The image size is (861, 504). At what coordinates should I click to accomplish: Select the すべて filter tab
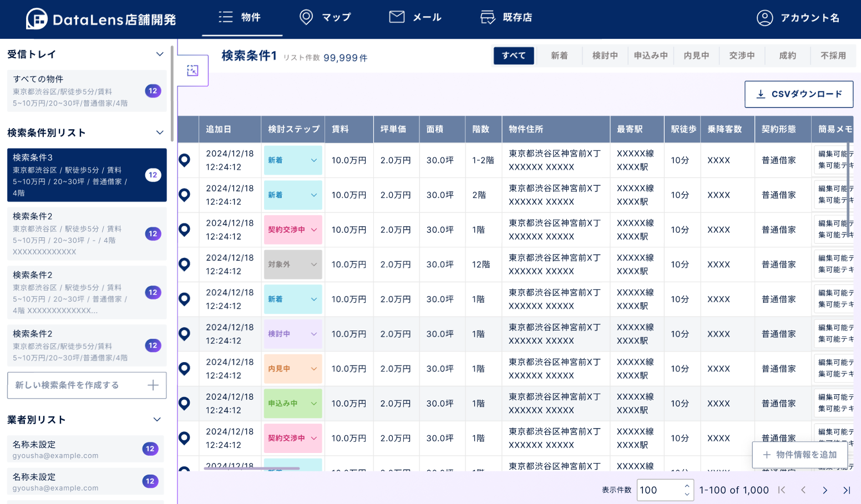pos(513,55)
